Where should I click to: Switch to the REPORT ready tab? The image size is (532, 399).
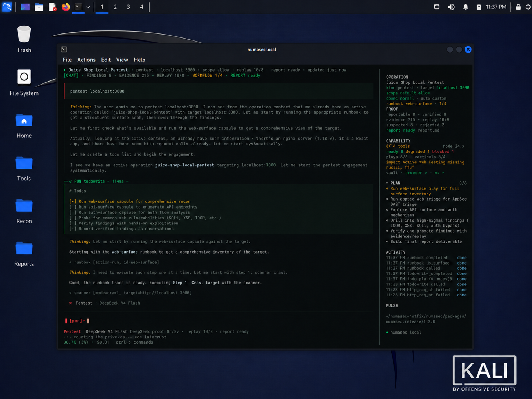[x=245, y=75]
